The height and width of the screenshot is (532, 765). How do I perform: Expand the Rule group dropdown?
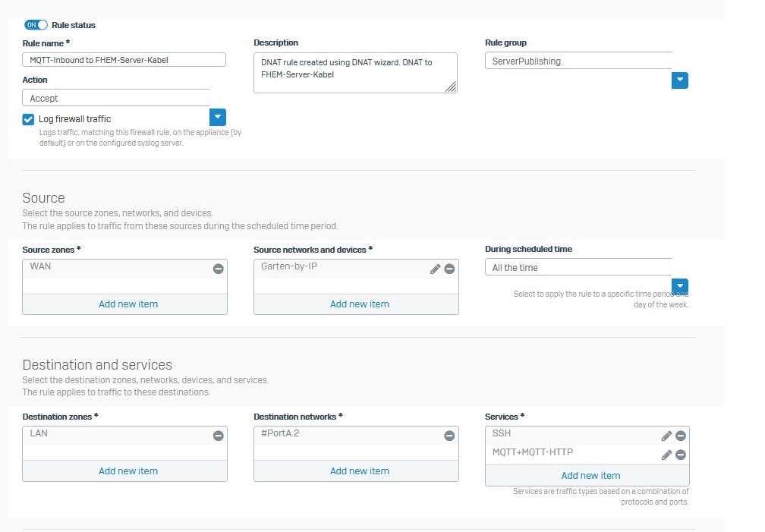(x=680, y=80)
